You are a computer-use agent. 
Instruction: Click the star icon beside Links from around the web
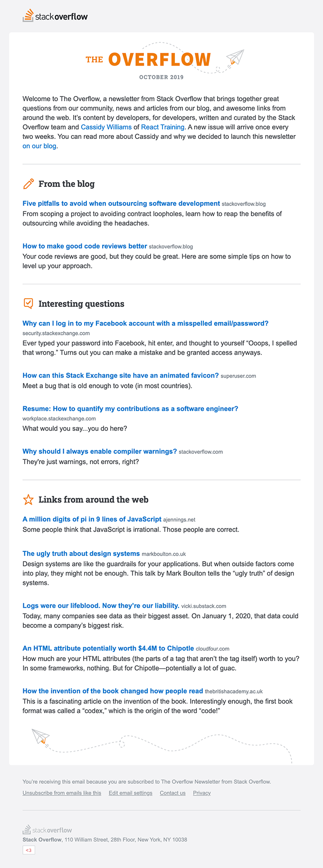pyautogui.click(x=28, y=499)
